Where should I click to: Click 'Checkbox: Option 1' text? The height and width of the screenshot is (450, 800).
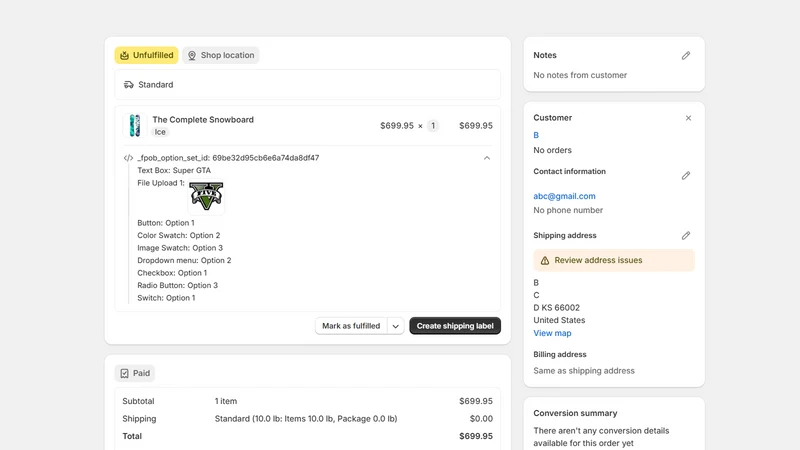coord(172,273)
